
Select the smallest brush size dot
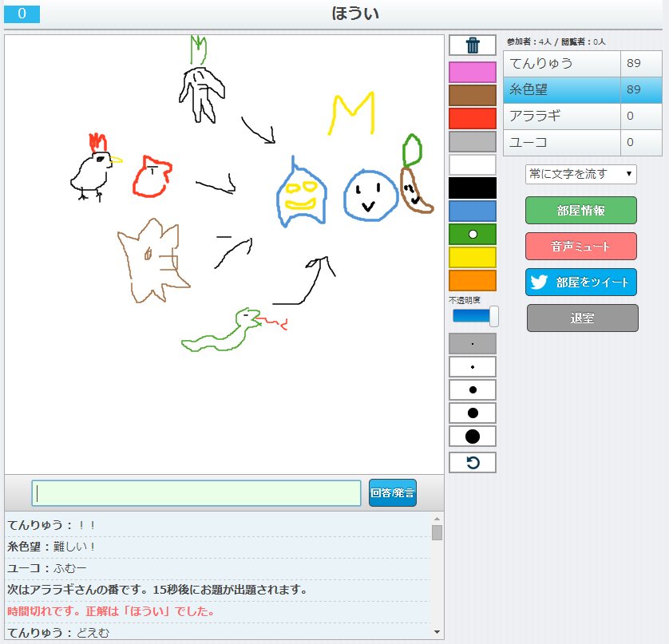tap(473, 344)
